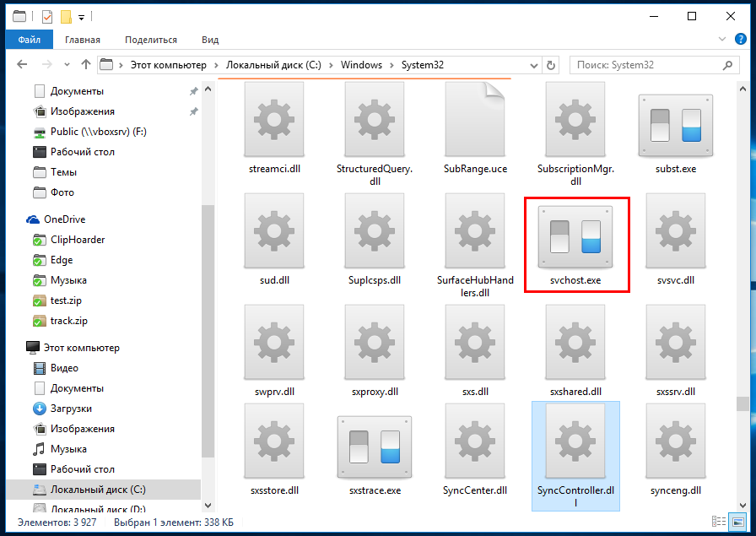The image size is (756, 536).
Task: Open the recent locations dropdown arrow
Action: pyautogui.click(x=67, y=65)
